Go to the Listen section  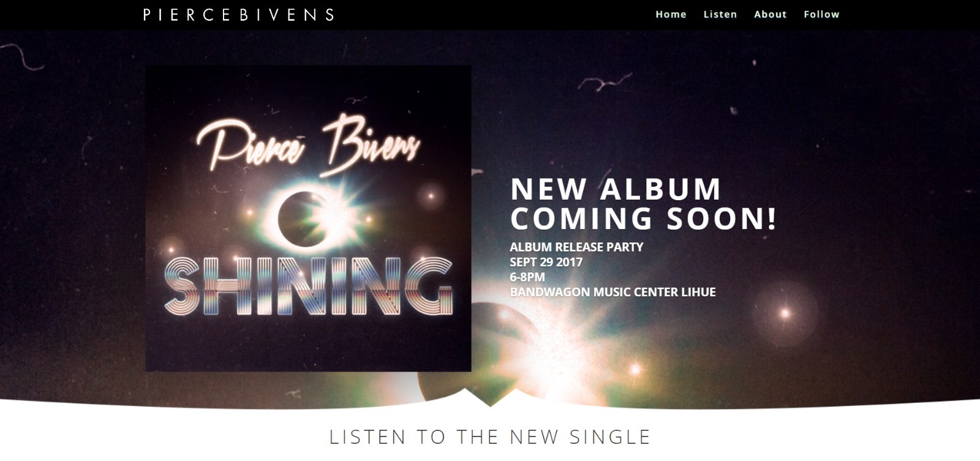point(720,14)
